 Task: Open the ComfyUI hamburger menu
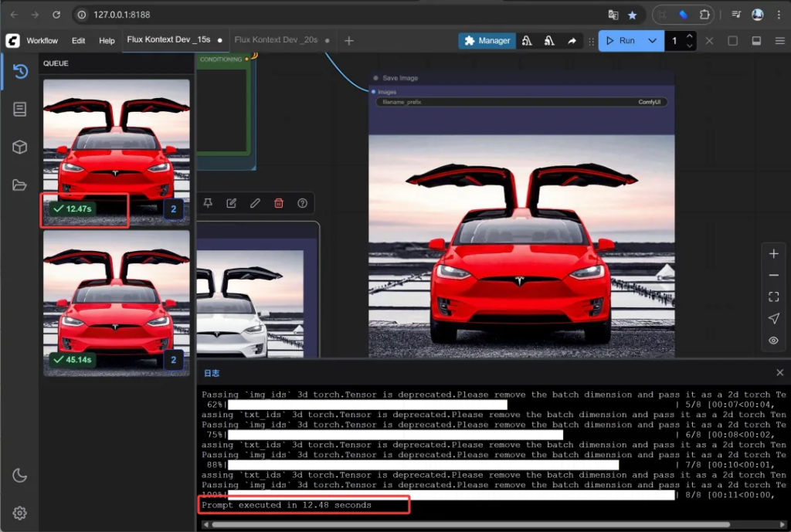779,41
